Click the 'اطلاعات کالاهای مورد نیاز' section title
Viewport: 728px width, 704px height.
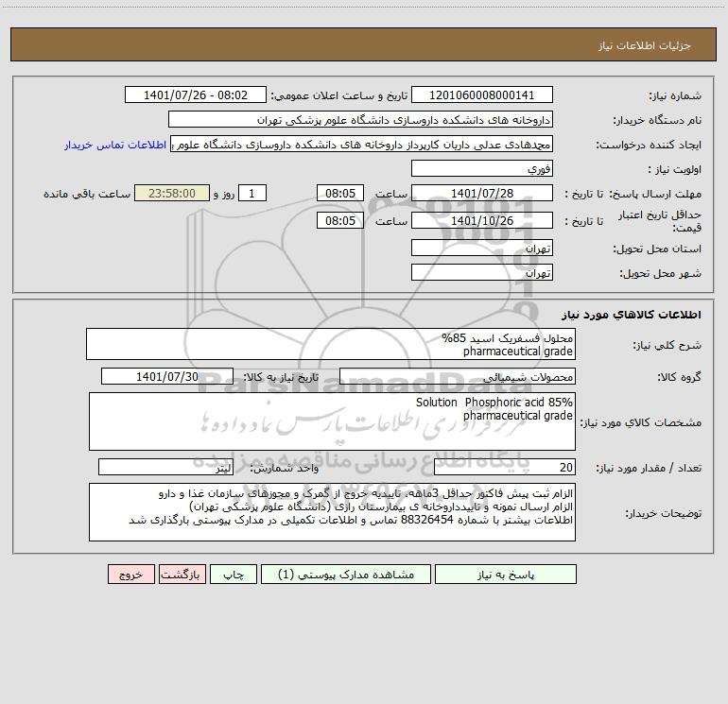point(632,314)
